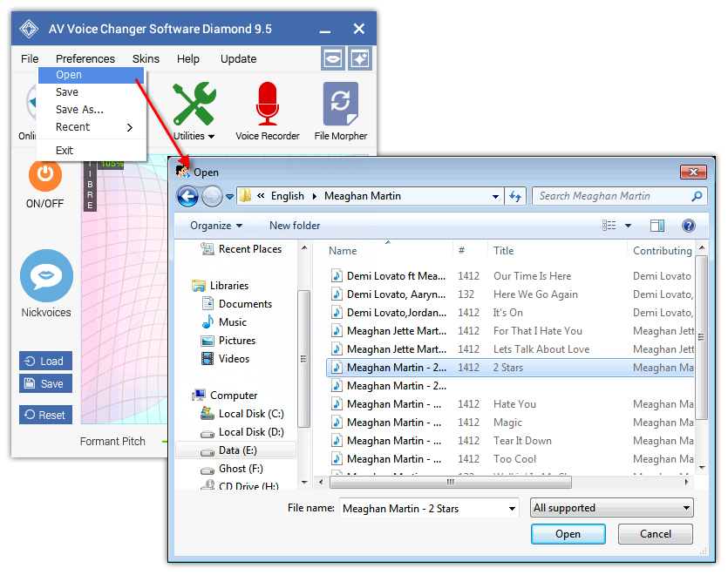This screenshot has width=728, height=575.
Task: Open the Documents library
Action: [237, 304]
